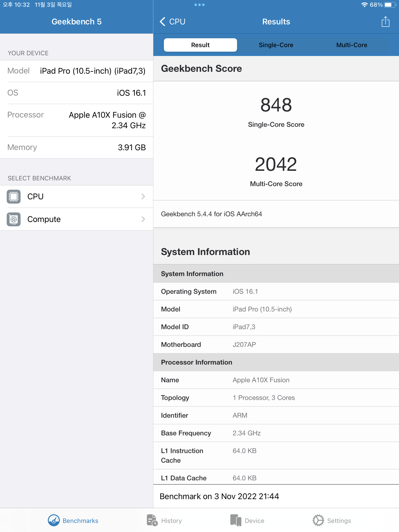Select the Benchmarks gauge icon
The image size is (399, 532).
coord(54,520)
